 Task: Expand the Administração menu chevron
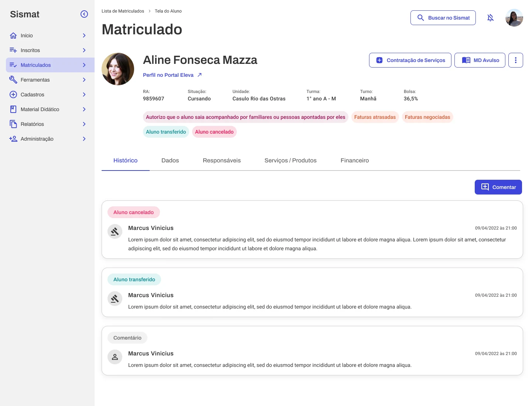84,139
